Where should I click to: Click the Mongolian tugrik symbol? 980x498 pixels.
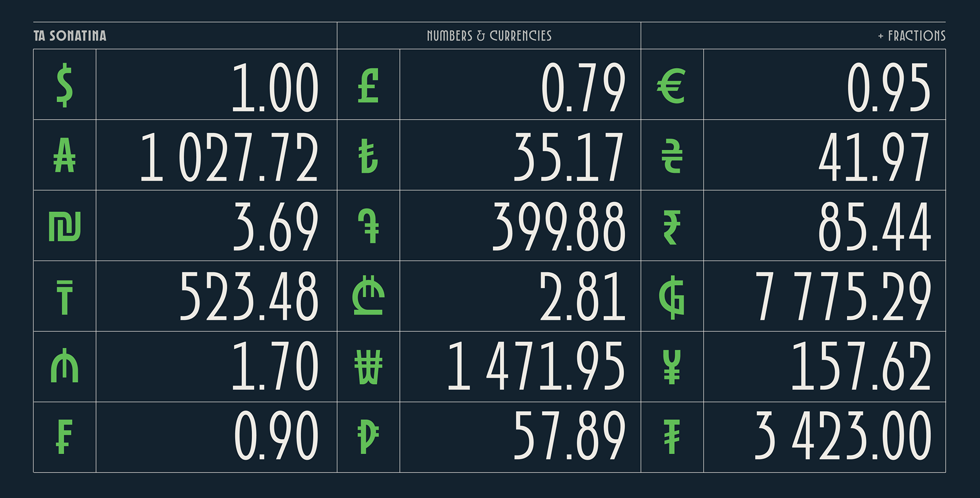click(x=672, y=437)
